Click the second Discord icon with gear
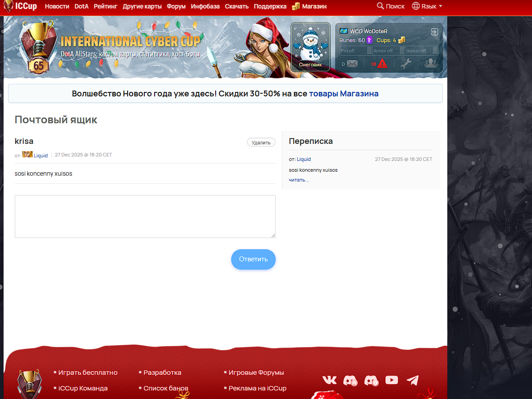Image resolution: width=532 pixels, height=399 pixels. 371,380
